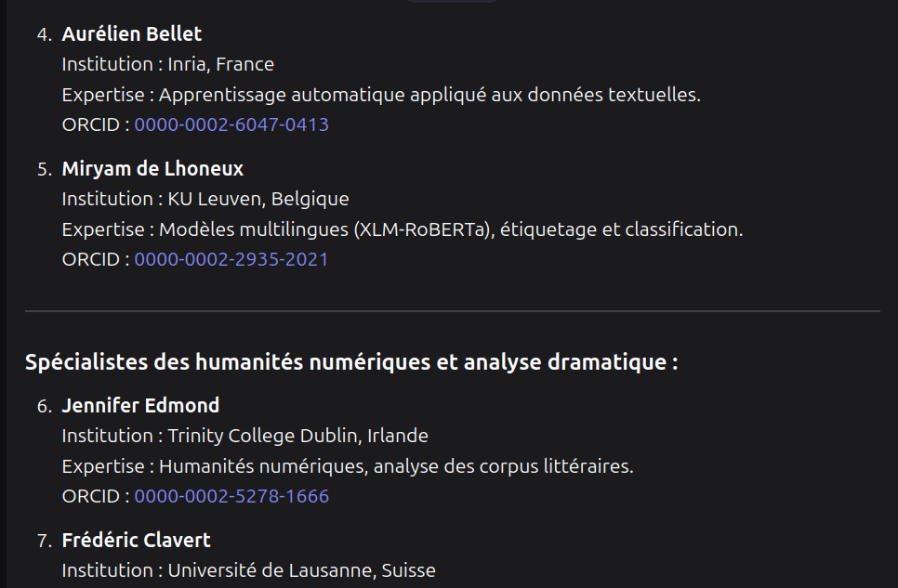Click the name Aurélien Bellet

tap(132, 34)
